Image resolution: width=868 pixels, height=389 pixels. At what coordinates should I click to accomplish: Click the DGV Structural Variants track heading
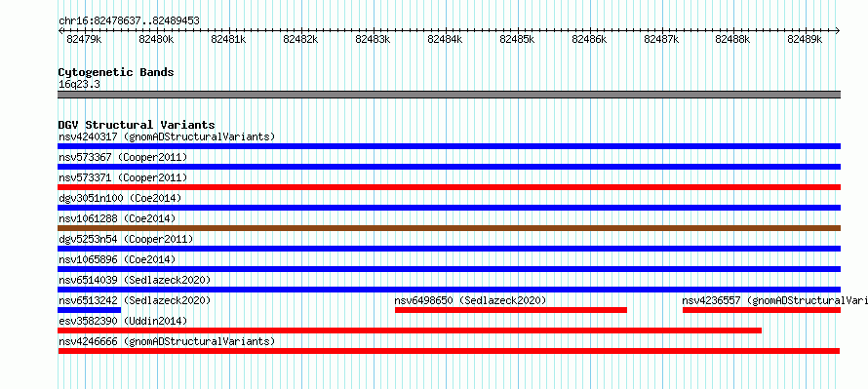137,125
